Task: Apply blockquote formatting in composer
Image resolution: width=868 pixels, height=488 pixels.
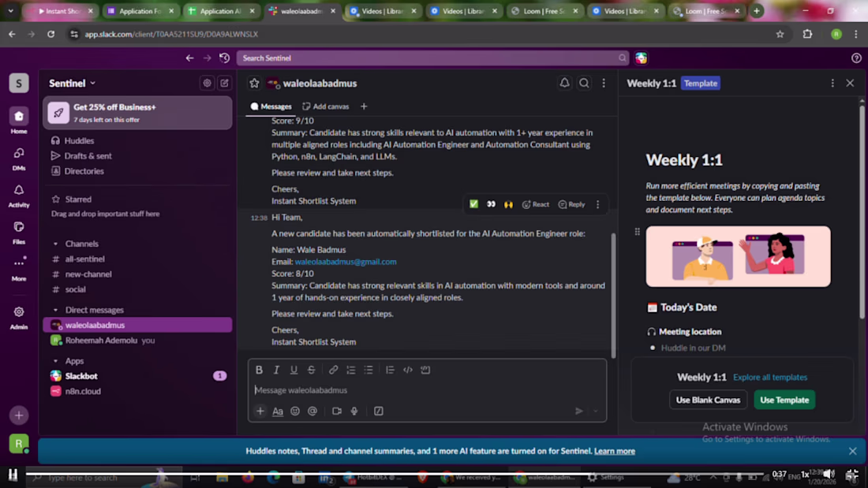Action: tap(390, 370)
